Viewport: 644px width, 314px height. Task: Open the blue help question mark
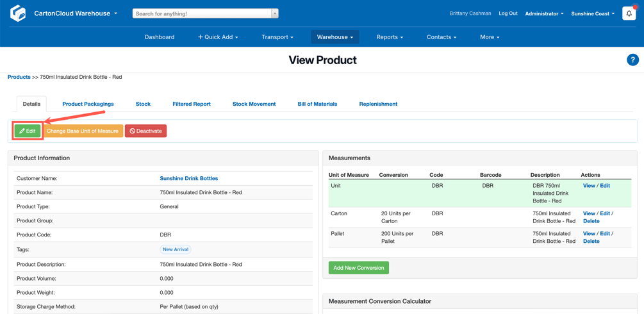pos(632,60)
